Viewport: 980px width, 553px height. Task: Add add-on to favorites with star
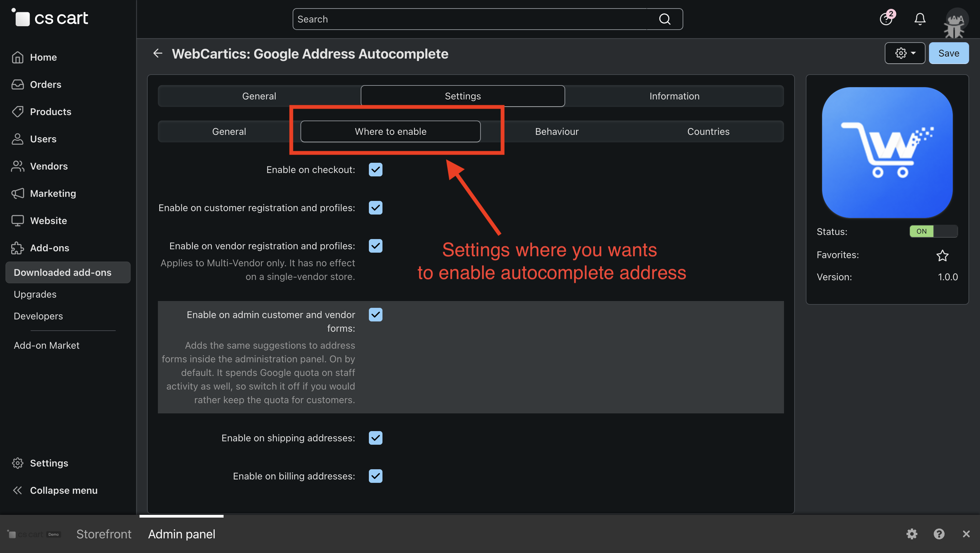[x=942, y=255]
